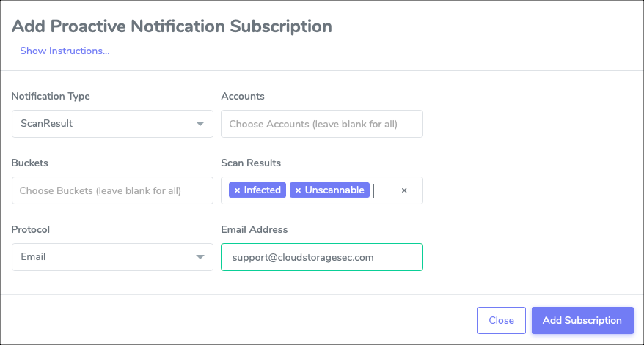Click the Email Address field label
Image resolution: width=644 pixels, height=345 pixels.
tap(255, 229)
